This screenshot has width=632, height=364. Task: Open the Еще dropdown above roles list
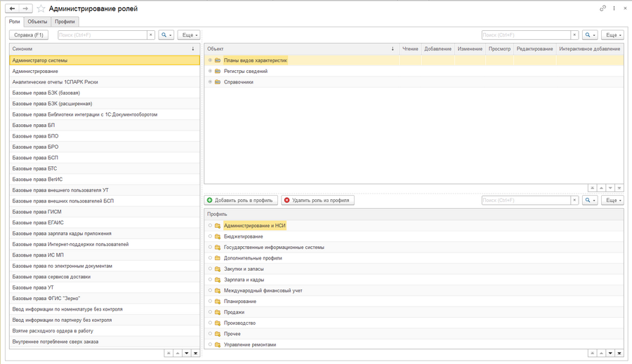[189, 35]
